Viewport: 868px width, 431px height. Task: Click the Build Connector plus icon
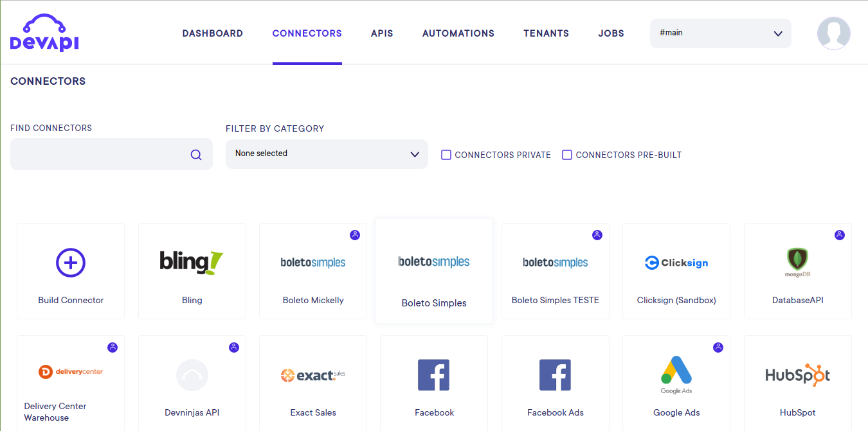point(71,263)
